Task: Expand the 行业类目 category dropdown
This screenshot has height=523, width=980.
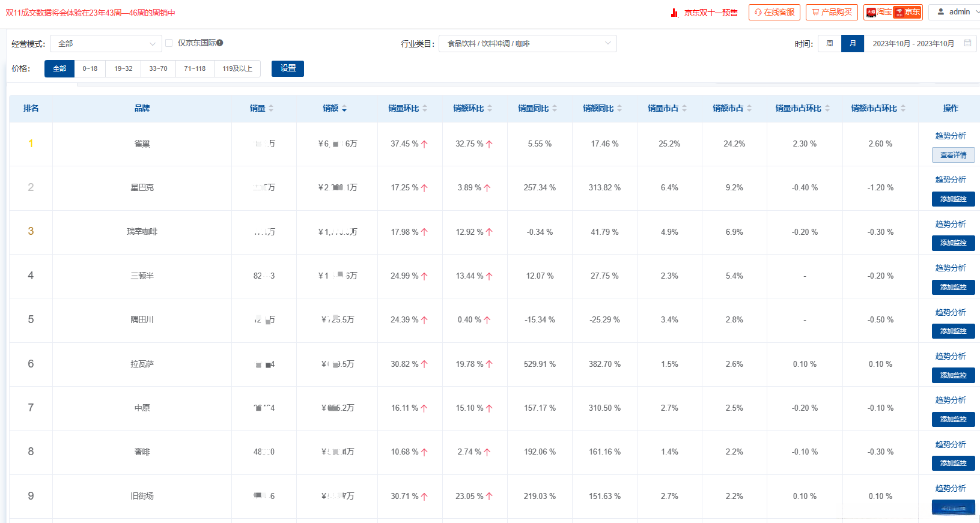Action: click(528, 44)
